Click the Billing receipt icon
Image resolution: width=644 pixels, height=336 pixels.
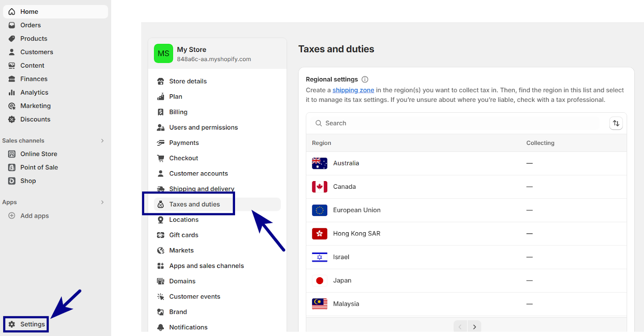coord(161,112)
